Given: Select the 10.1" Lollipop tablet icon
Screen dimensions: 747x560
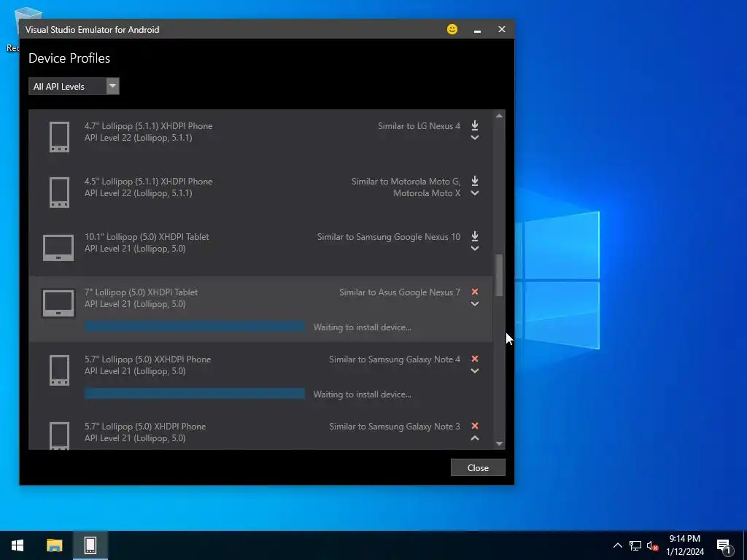Looking at the screenshot, I should [58, 248].
